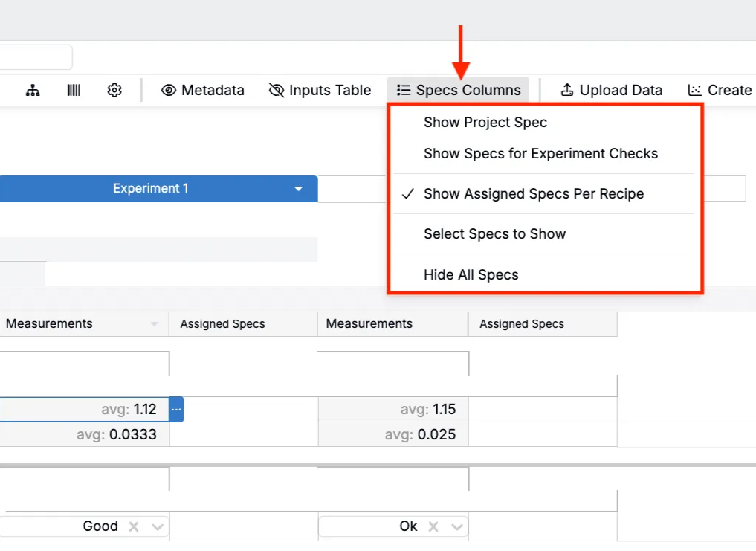Clear the Good selection with its X

click(134, 526)
